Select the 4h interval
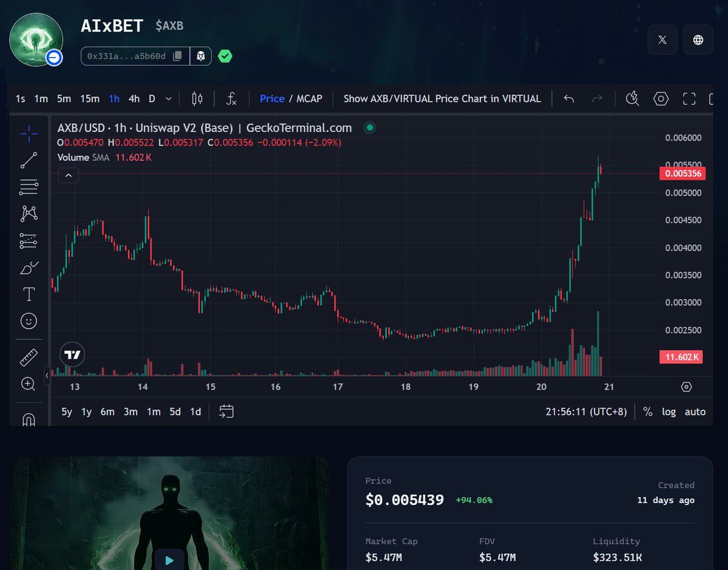The height and width of the screenshot is (570, 728). click(134, 98)
